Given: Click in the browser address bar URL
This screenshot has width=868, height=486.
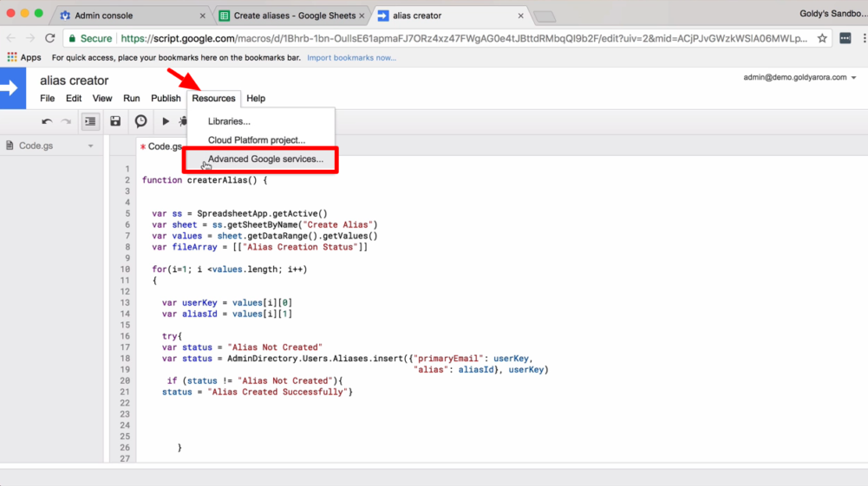Looking at the screenshot, I should (464, 38).
